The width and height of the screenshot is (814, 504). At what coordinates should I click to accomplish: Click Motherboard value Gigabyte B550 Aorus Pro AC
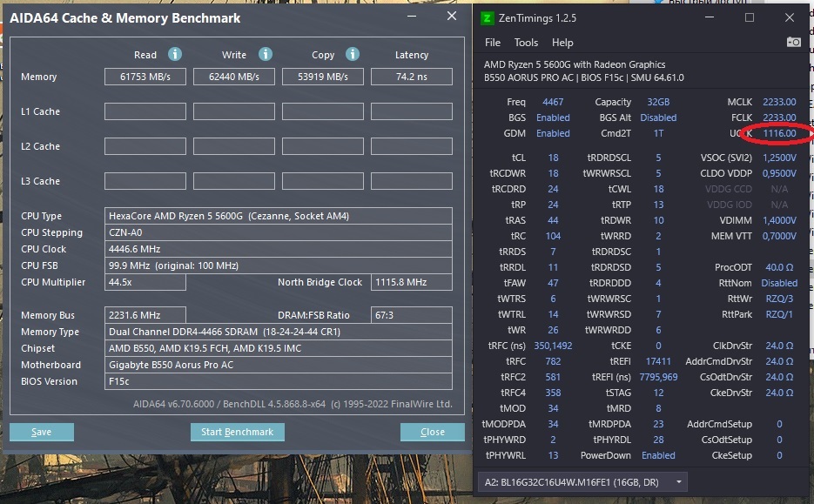click(x=279, y=365)
